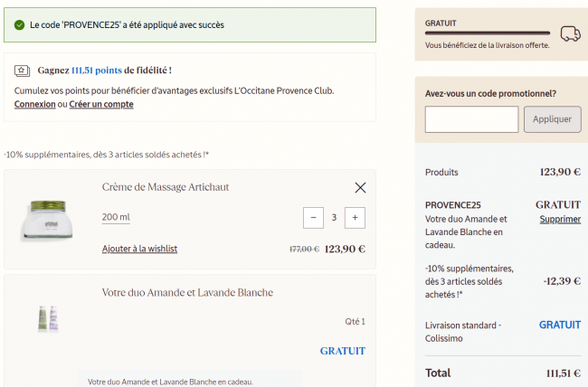Click the green success checkmark icon
The image size is (588, 387).
[19, 25]
